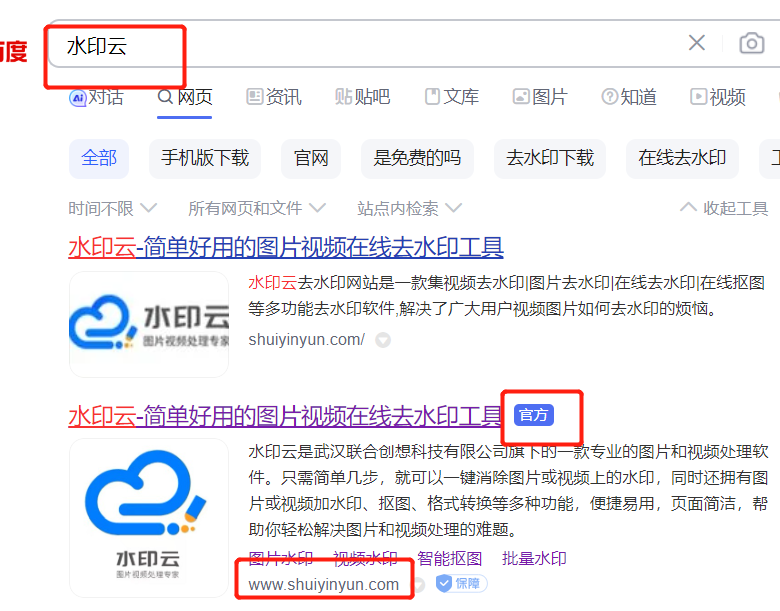
Task: Open image search via the camera icon
Action: tap(751, 43)
